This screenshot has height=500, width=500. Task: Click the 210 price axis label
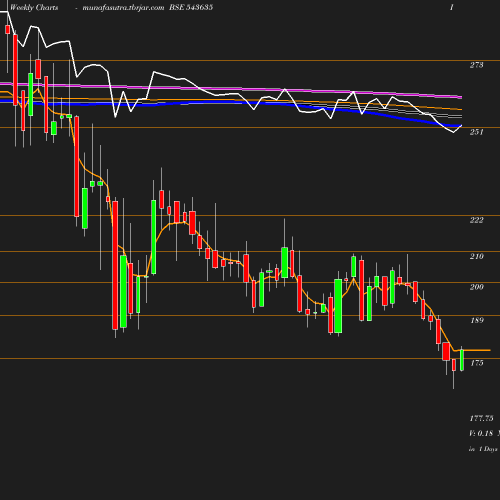[476, 256]
